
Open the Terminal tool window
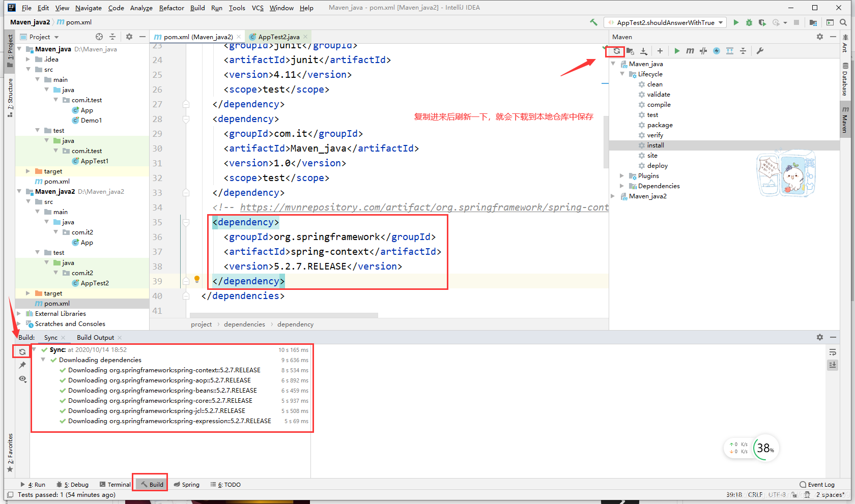tap(115, 485)
